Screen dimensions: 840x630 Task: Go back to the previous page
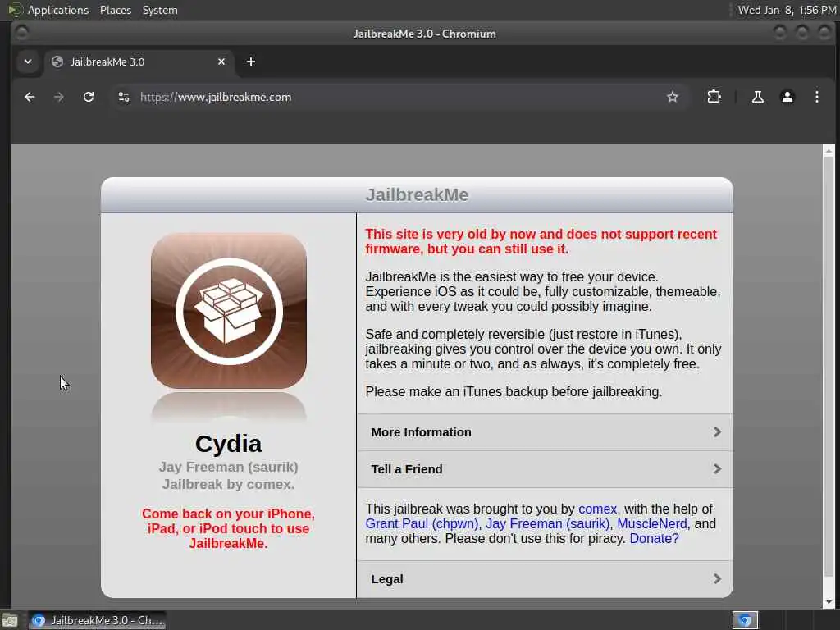(x=30, y=97)
